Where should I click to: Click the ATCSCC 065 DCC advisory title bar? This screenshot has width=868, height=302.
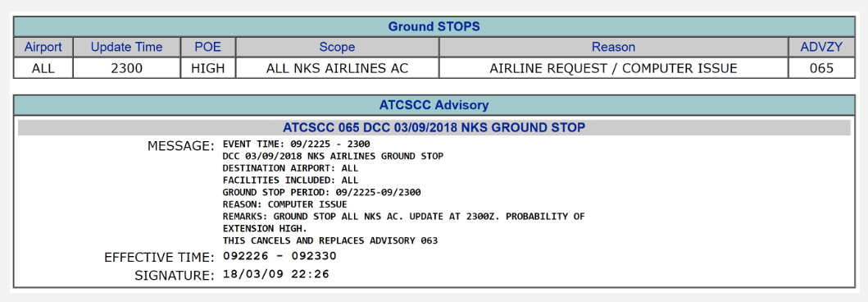click(434, 128)
